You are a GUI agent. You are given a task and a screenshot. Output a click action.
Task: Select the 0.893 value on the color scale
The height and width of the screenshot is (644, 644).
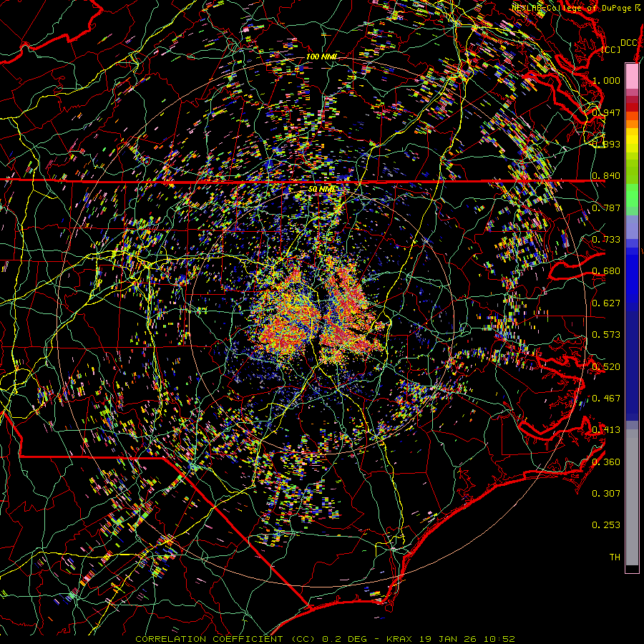coord(606,144)
